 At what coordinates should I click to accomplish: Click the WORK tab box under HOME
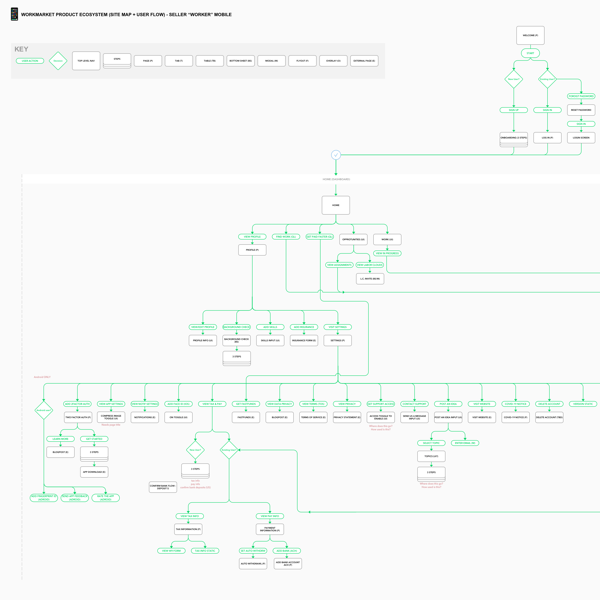click(387, 240)
